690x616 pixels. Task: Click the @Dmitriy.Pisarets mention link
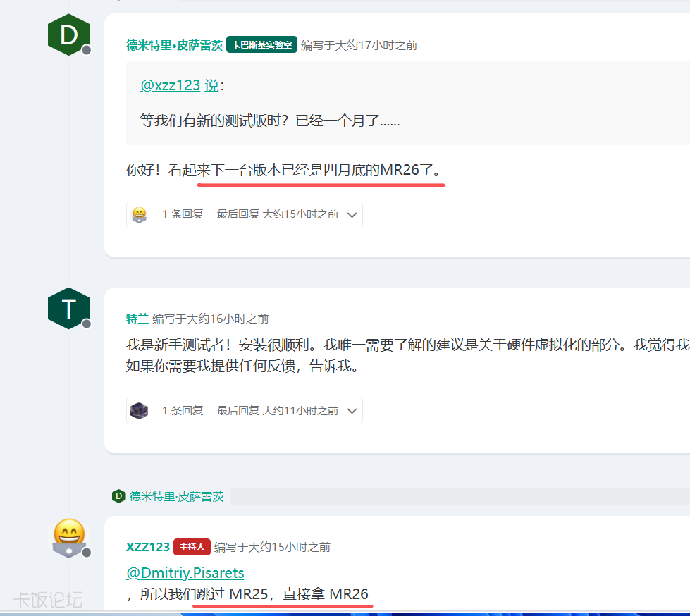coord(184,572)
